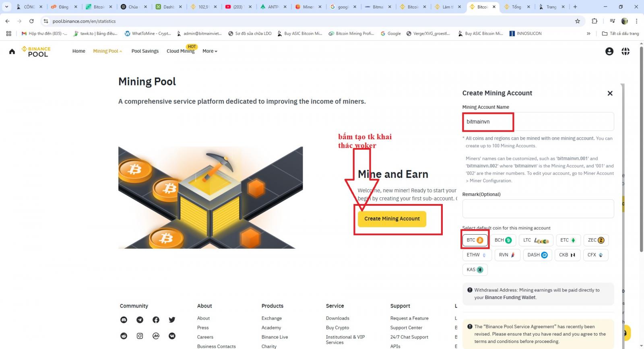The height and width of the screenshot is (349, 644).
Task: Close the Create Mining Account panel
Action: 610,93
